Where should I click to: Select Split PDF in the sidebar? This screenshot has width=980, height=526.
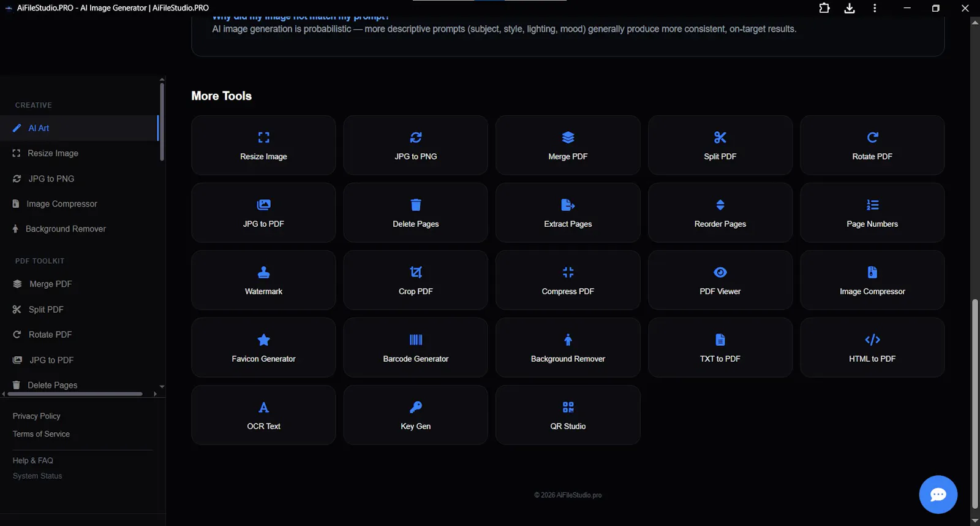[79, 309]
